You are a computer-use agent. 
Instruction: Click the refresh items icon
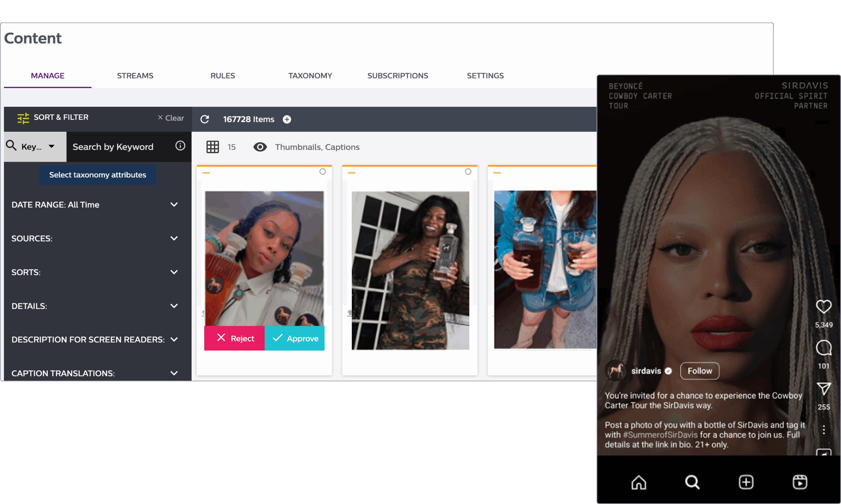tap(205, 119)
